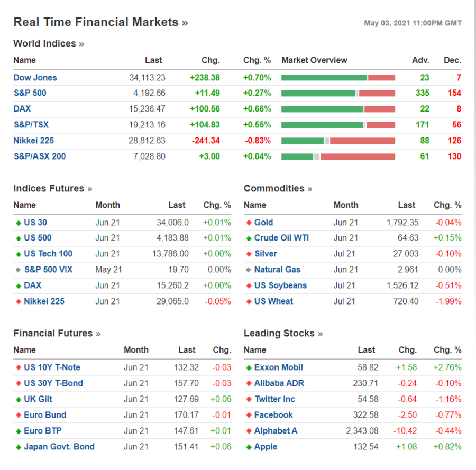Open the Nikkei 225 world index link
Viewport: 476px width, 470px height.
33,141
